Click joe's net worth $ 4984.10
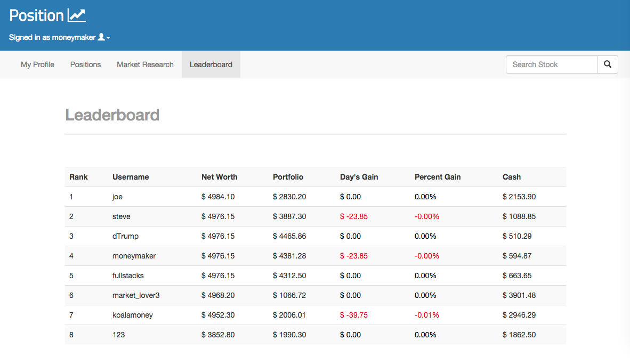630x364 pixels. [218, 197]
